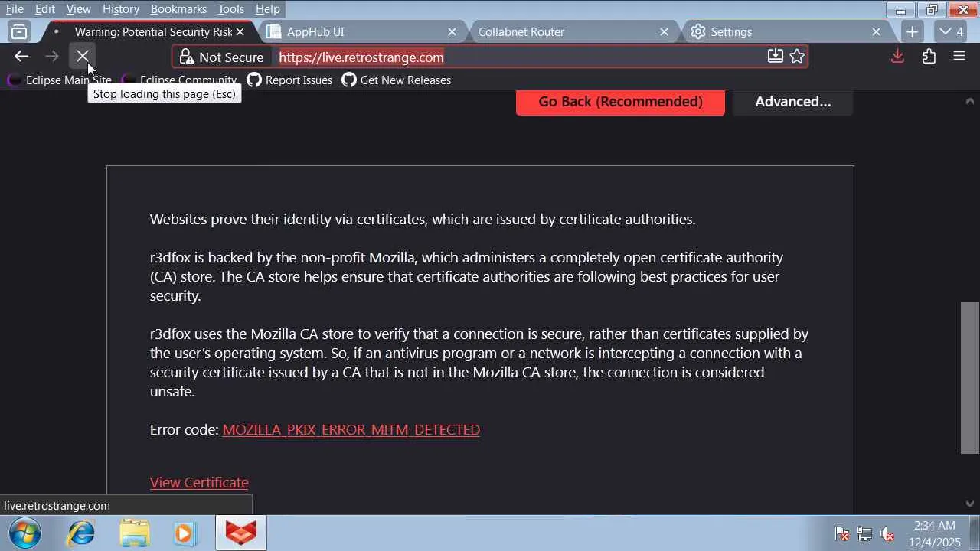
Task: Click the paragraph starting 'r3dfox is backed by'
Action: (466, 277)
